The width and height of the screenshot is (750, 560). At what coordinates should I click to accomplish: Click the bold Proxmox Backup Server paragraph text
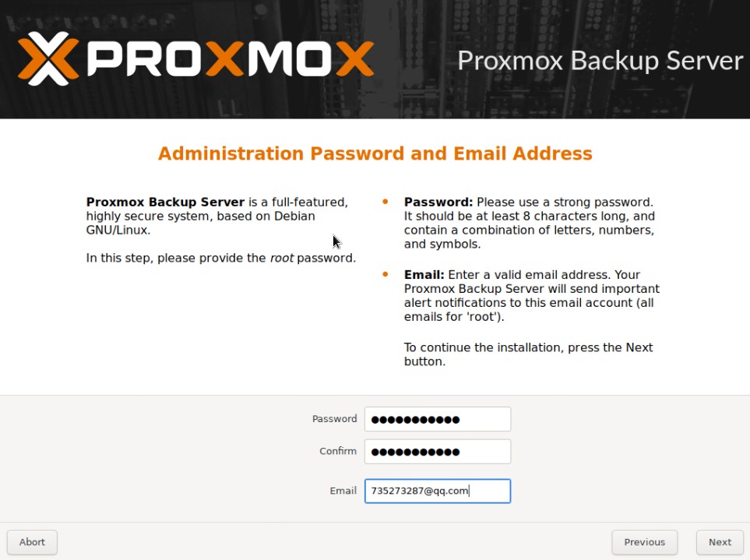pyautogui.click(x=165, y=202)
